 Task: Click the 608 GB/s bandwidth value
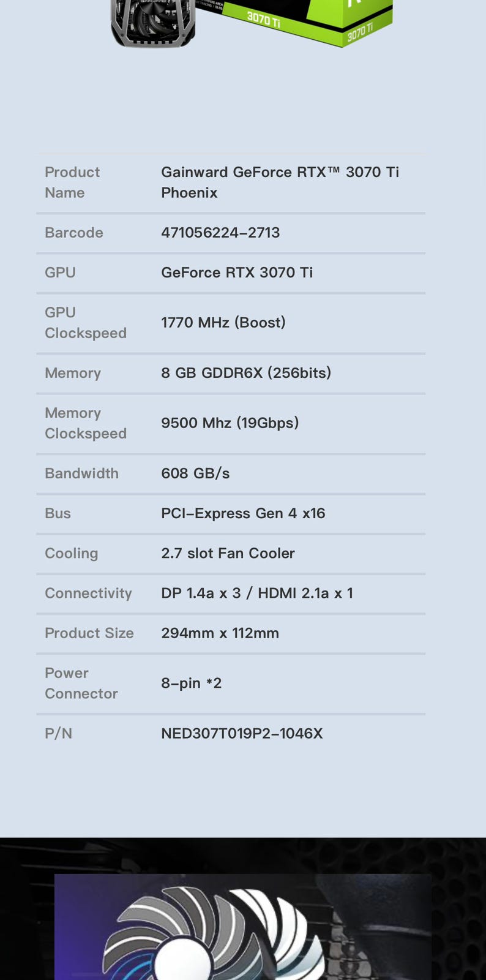tap(195, 473)
